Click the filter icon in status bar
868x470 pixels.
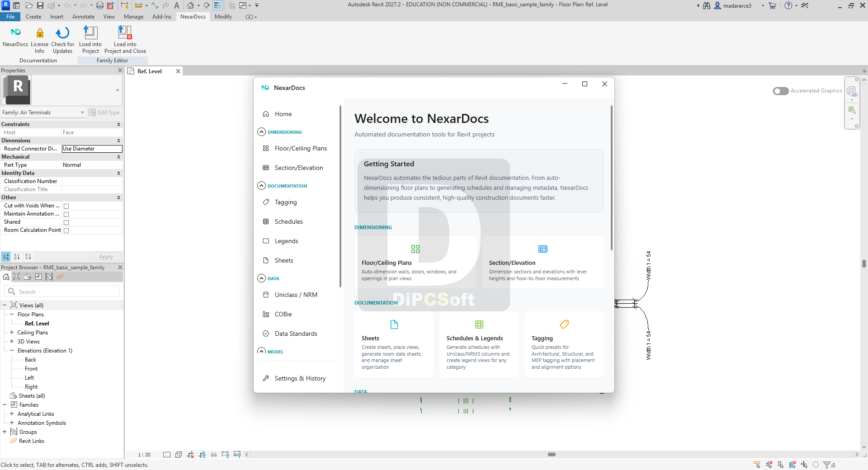827,465
